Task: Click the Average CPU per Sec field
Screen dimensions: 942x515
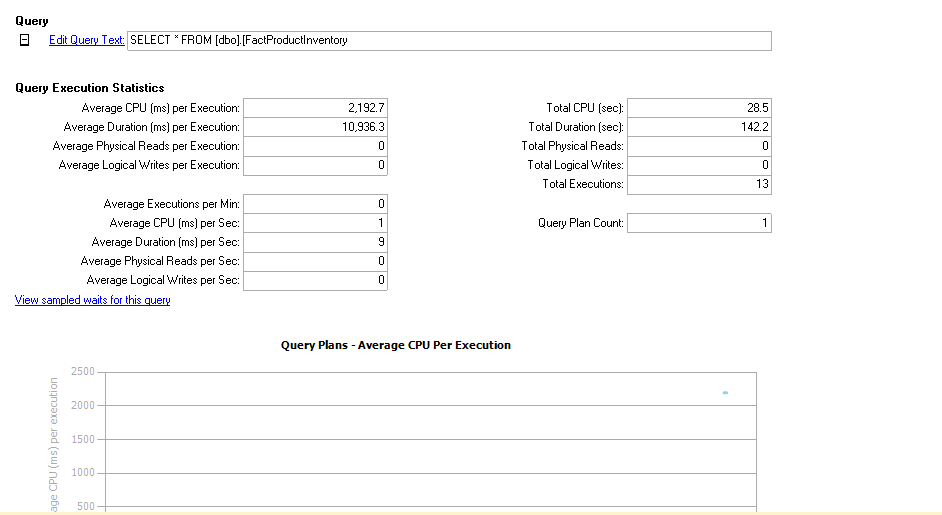Action: click(x=314, y=223)
